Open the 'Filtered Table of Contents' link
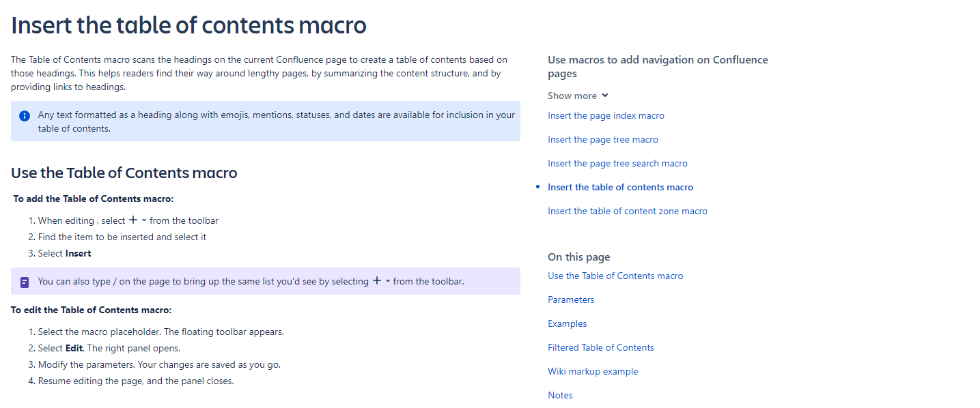The image size is (980, 408). coord(600,347)
